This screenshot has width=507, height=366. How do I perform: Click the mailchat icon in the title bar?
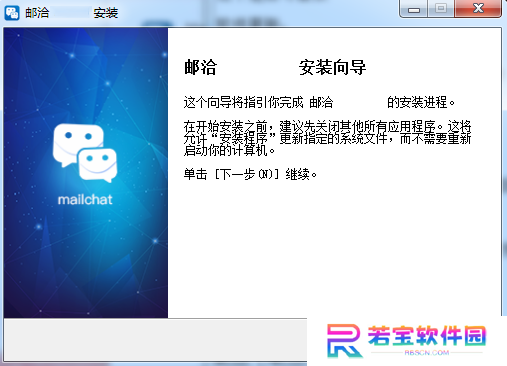(x=12, y=13)
